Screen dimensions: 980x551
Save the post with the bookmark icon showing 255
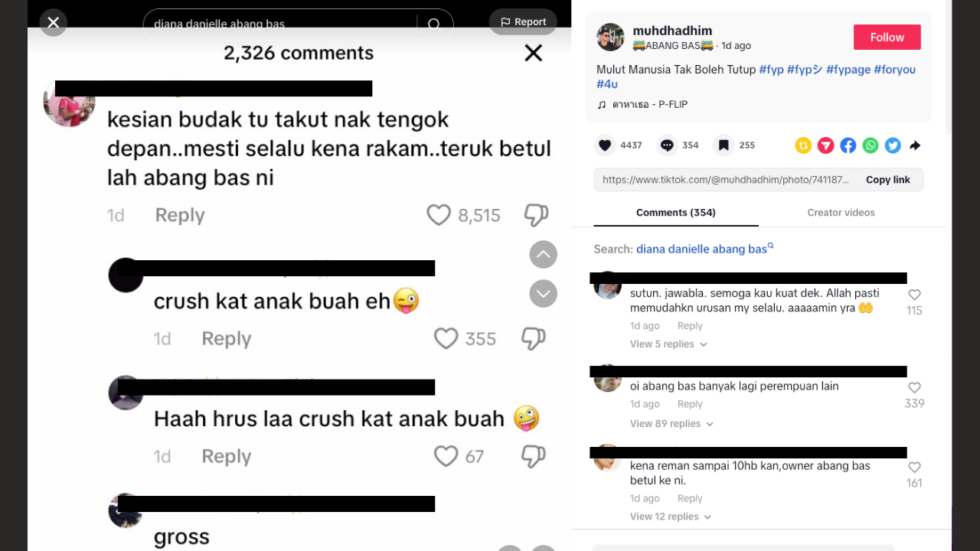(724, 145)
